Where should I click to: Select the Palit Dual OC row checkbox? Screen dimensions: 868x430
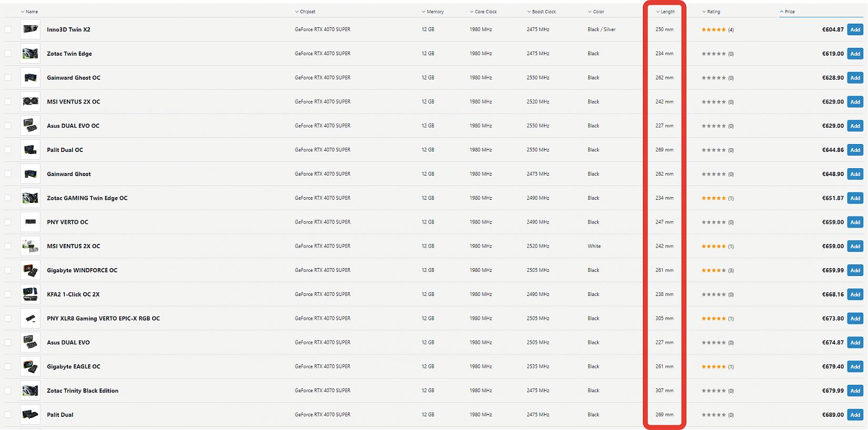(x=8, y=150)
